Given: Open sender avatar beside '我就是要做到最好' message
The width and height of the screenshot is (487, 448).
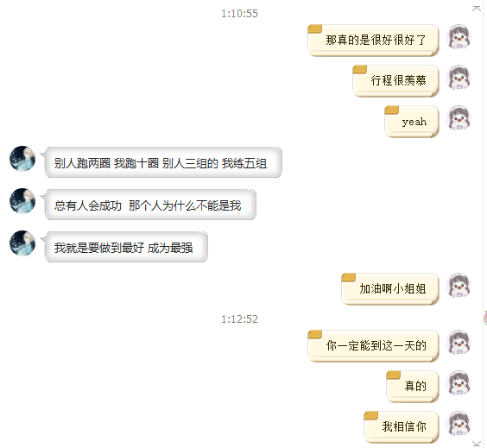Looking at the screenshot, I should click(22, 243).
